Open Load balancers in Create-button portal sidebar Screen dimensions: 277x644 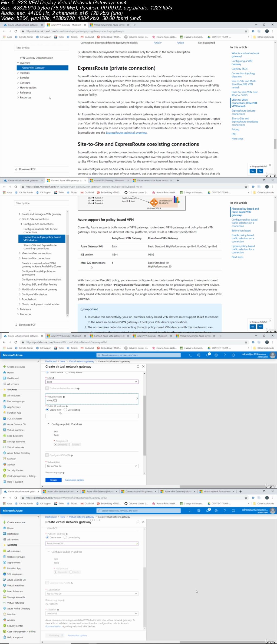point(15,436)
